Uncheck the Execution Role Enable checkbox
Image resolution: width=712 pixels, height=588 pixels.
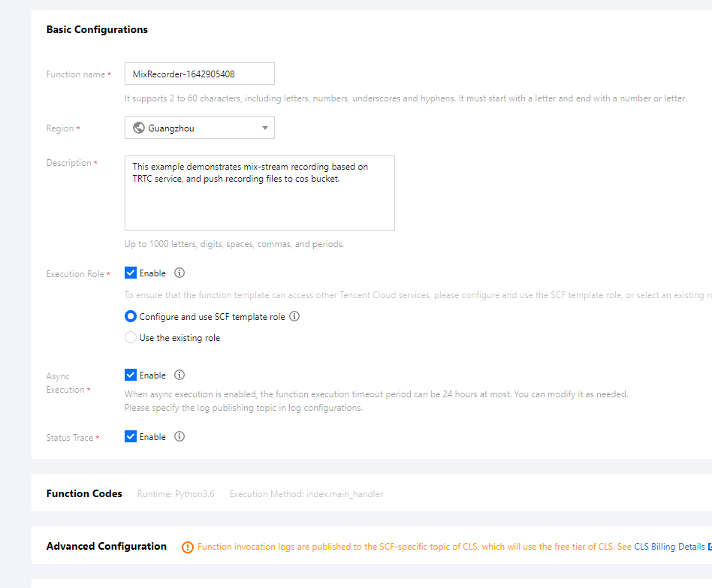tap(131, 273)
